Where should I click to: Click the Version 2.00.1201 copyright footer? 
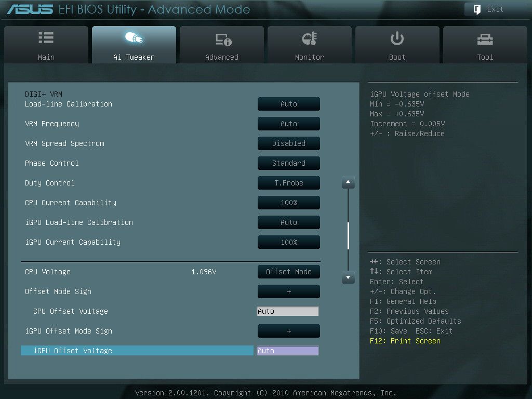[265, 393]
